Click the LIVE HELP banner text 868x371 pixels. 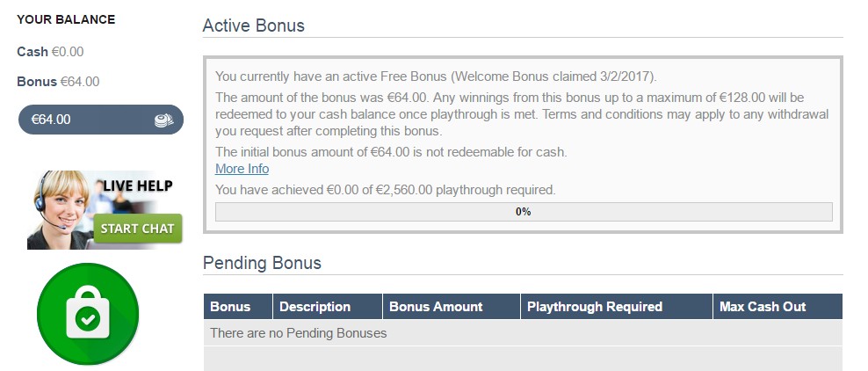[x=136, y=185]
